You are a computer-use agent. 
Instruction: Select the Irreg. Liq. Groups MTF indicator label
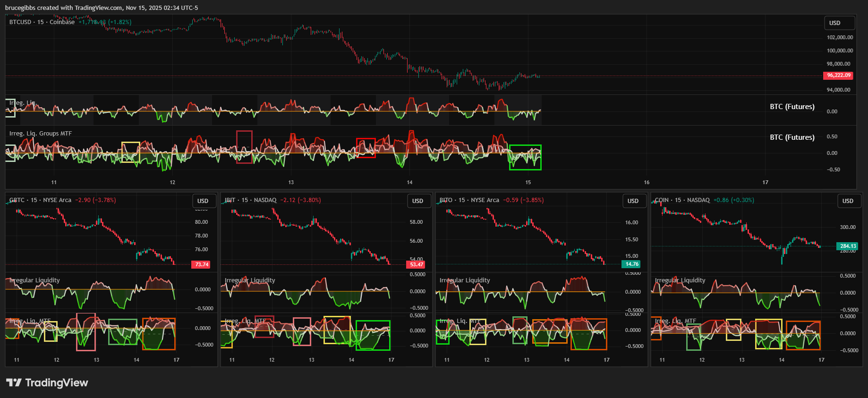tap(41, 134)
